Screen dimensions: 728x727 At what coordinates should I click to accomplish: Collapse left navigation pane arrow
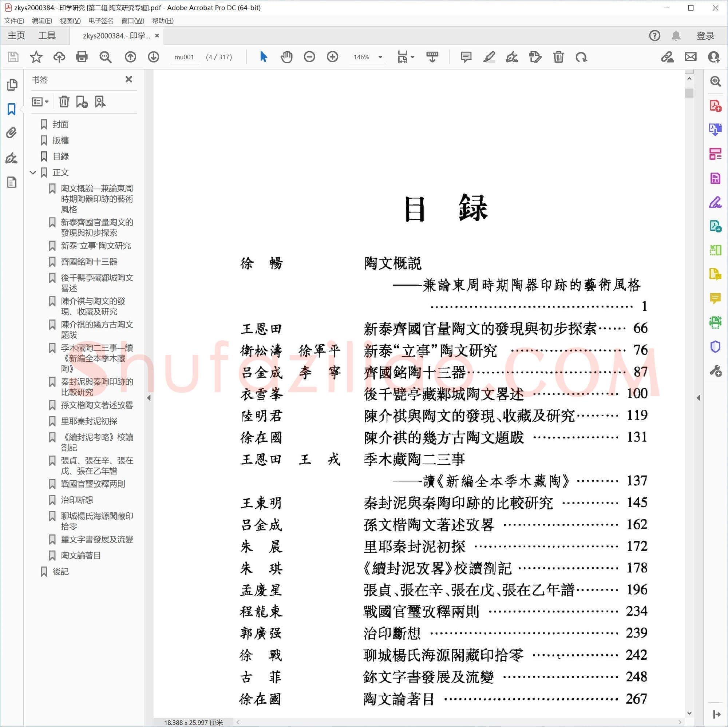coord(149,398)
